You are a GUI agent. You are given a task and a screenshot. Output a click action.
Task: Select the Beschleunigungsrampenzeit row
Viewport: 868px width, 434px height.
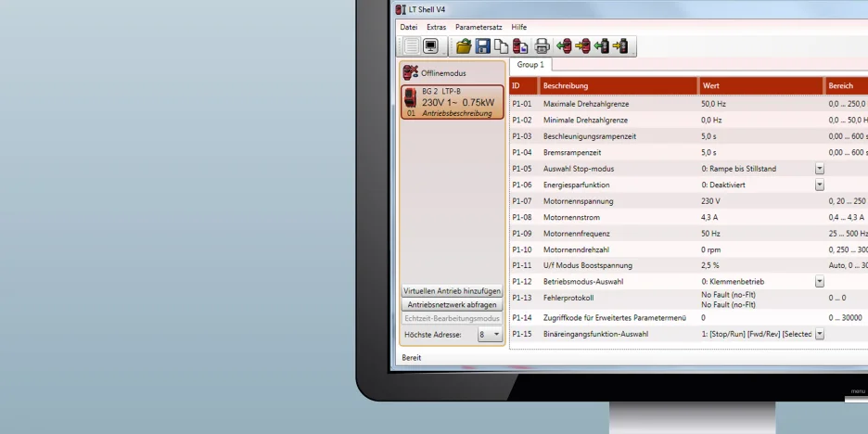(689, 136)
